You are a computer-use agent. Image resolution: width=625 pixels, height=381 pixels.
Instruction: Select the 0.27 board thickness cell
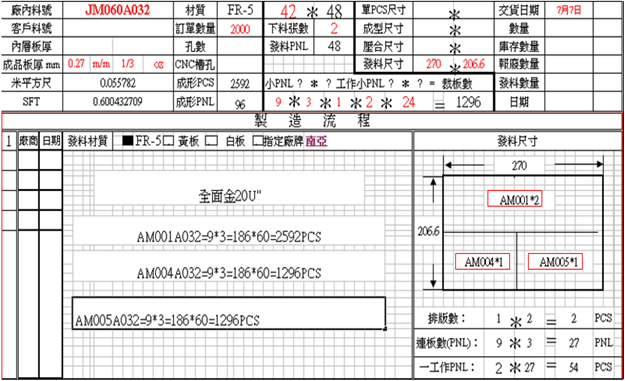coord(77,64)
